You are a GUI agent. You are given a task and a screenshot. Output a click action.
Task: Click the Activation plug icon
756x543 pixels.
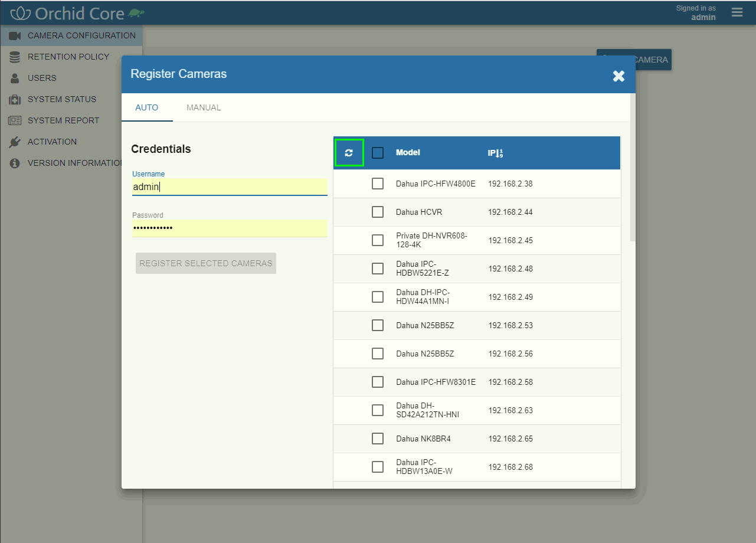click(x=15, y=142)
